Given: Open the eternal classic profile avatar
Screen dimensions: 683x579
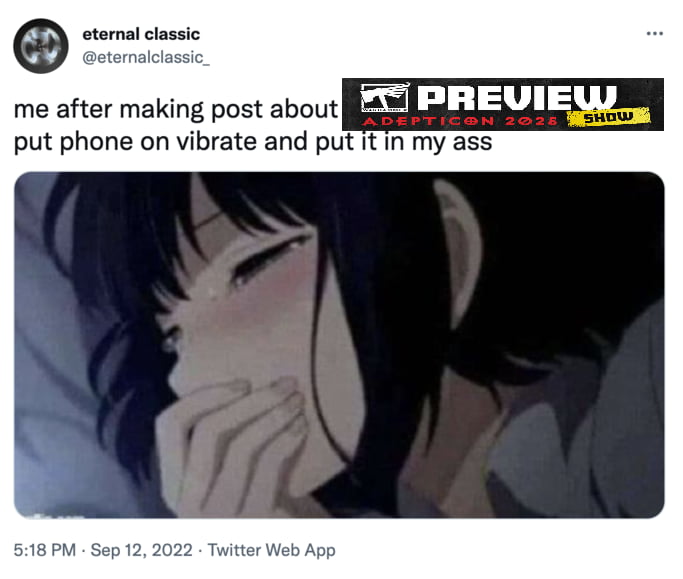Looking at the screenshot, I should click(x=41, y=46).
